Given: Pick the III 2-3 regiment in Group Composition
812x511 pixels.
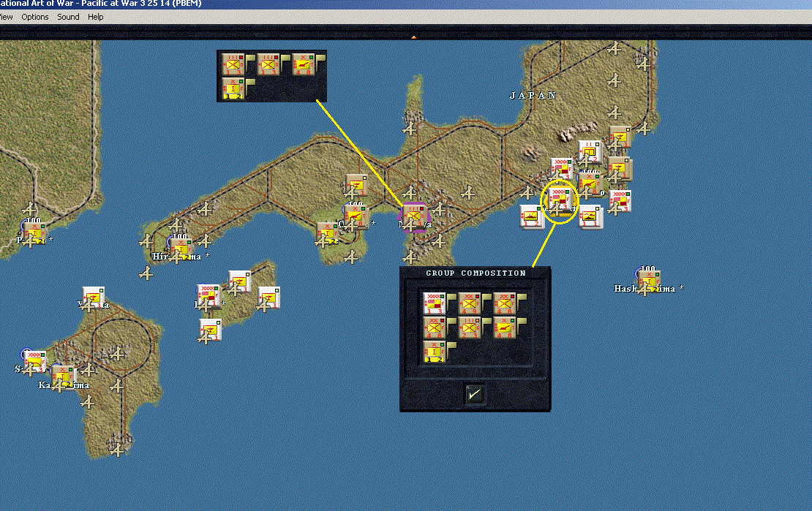Looking at the screenshot, I should pos(469,328).
